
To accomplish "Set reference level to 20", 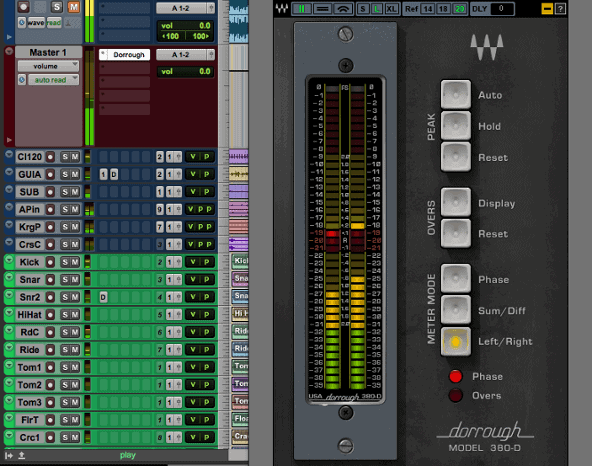I will [x=459, y=9].
